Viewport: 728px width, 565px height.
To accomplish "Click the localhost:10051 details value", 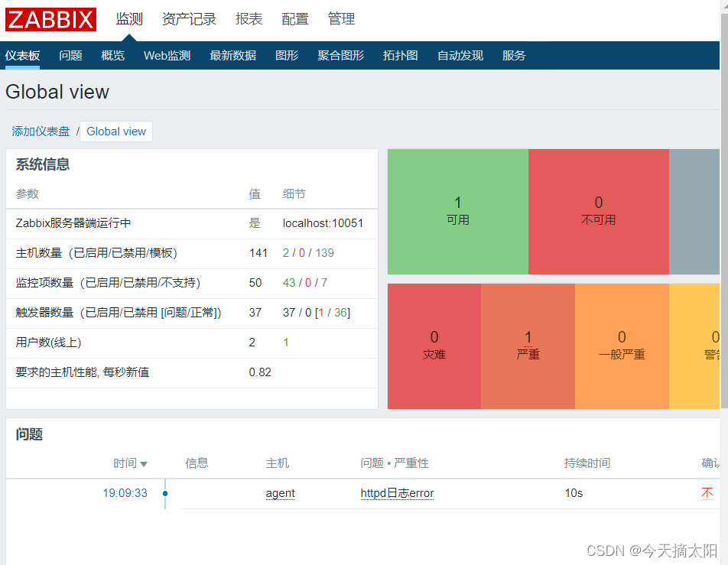I will pos(323,223).
